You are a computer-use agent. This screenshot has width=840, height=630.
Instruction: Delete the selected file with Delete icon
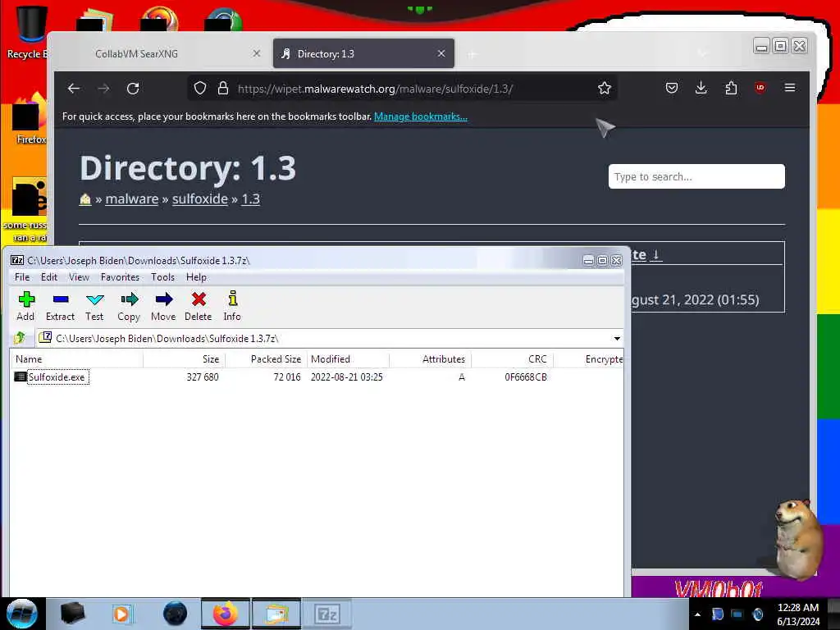[199, 306]
